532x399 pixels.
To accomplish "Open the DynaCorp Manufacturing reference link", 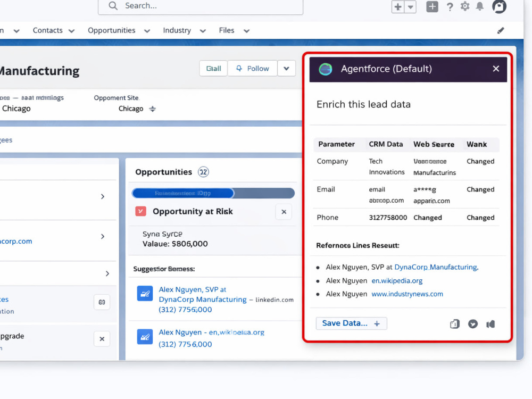I will point(436,268).
